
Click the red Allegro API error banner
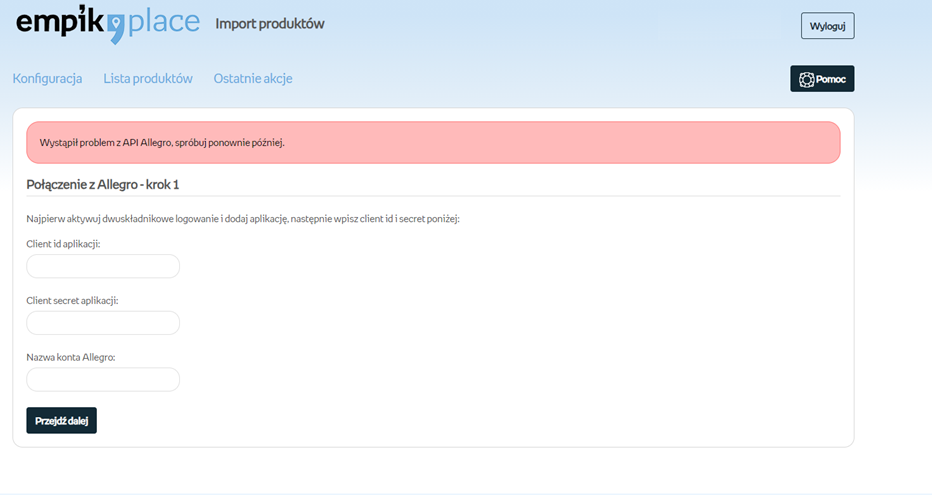click(433, 143)
